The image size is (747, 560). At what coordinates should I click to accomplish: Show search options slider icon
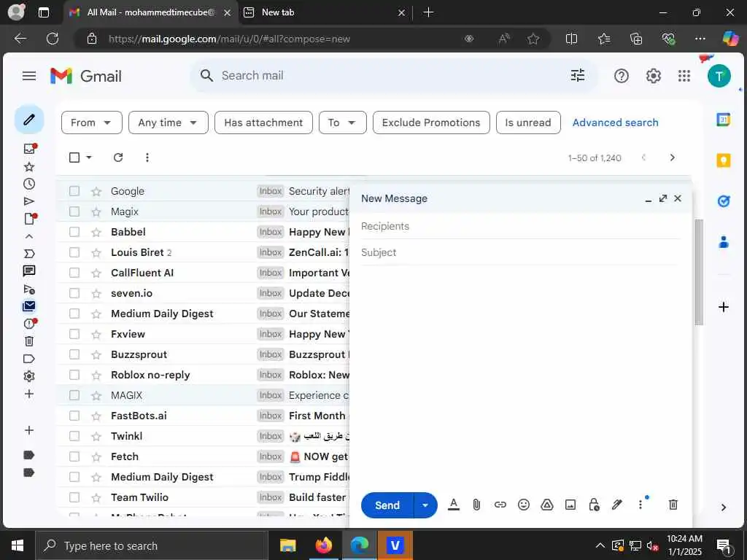point(578,75)
